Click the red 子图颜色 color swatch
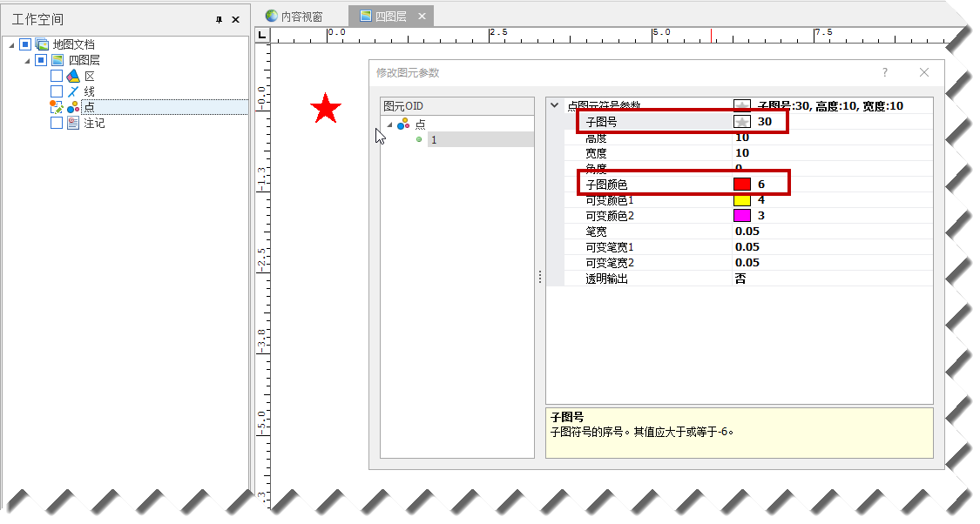 click(x=742, y=184)
